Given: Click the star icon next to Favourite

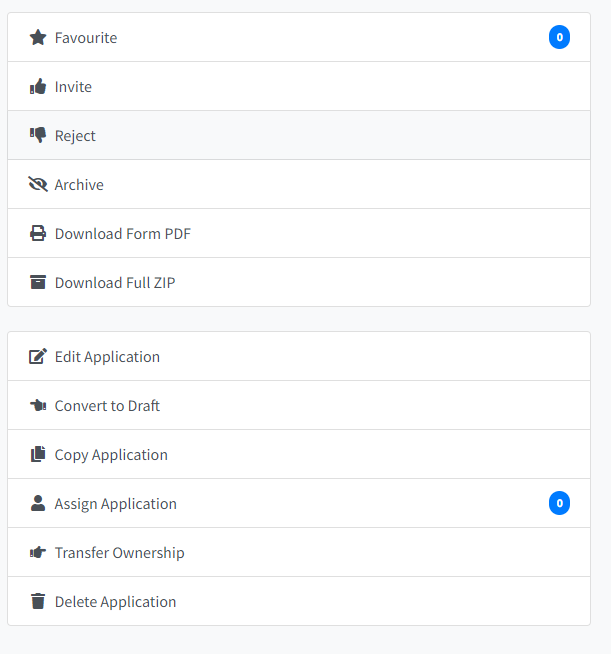Looking at the screenshot, I should tap(38, 38).
